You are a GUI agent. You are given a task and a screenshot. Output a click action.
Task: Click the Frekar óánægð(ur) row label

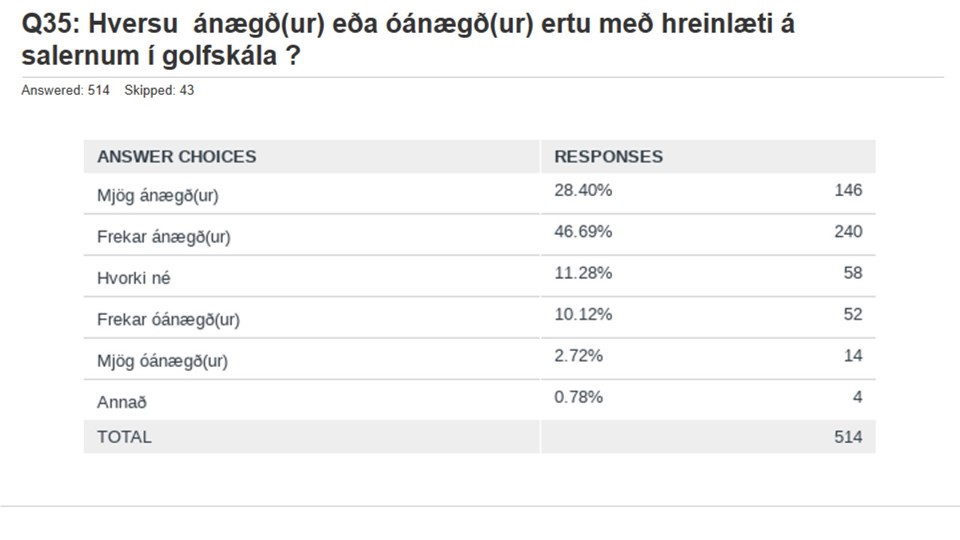pos(168,320)
